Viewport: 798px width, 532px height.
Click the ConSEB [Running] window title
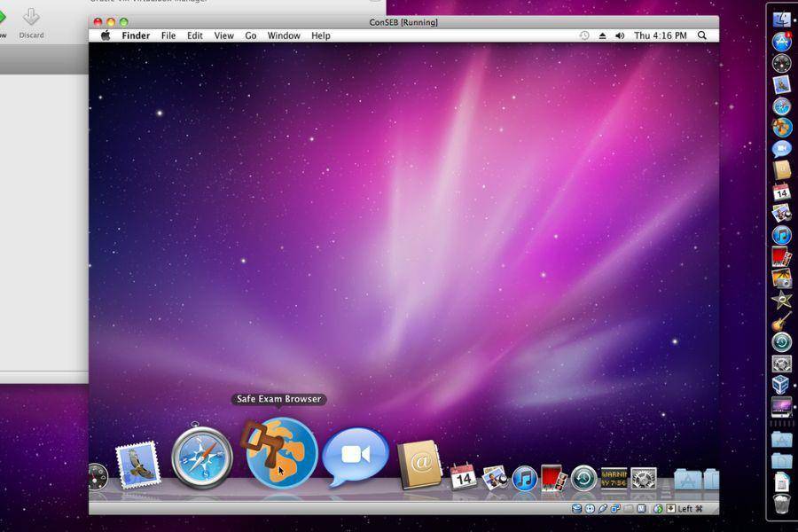click(403, 22)
